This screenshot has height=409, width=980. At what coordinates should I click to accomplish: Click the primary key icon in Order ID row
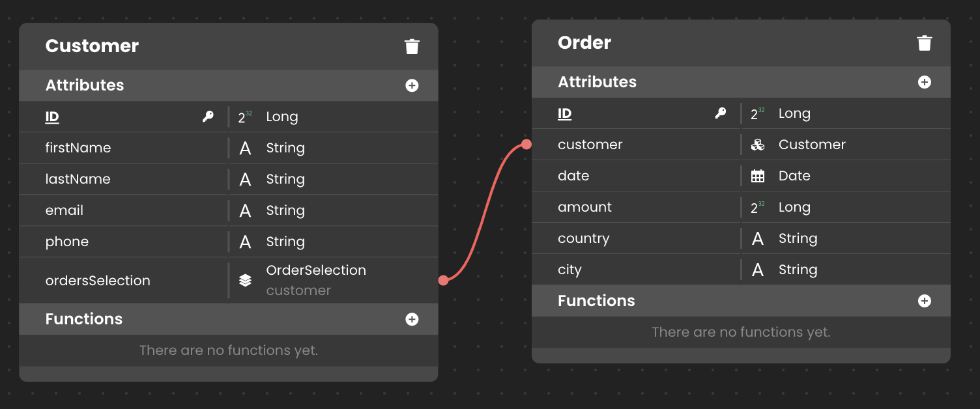click(721, 113)
